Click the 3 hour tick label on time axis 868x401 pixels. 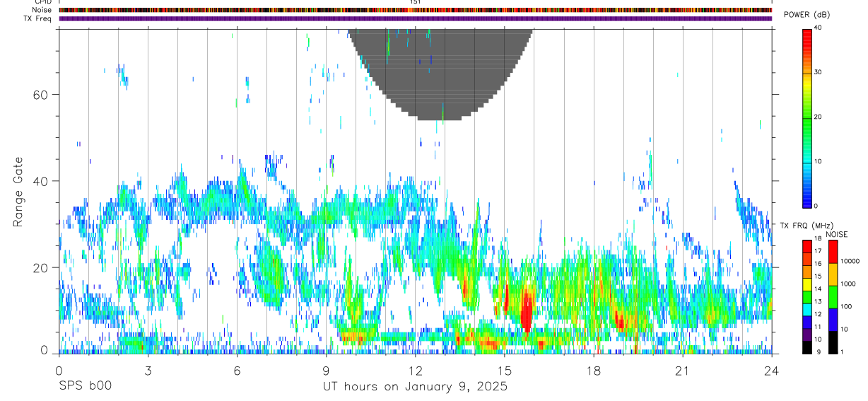tap(148, 371)
